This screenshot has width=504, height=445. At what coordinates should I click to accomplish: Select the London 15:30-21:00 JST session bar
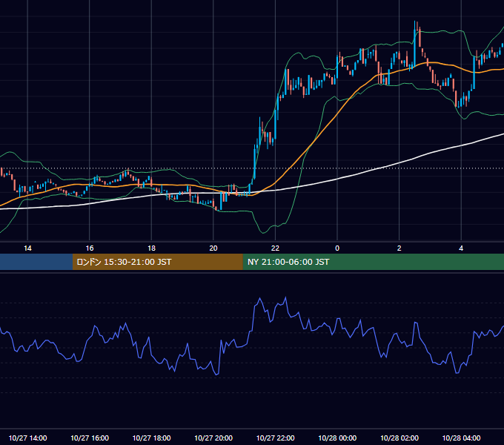click(x=157, y=262)
